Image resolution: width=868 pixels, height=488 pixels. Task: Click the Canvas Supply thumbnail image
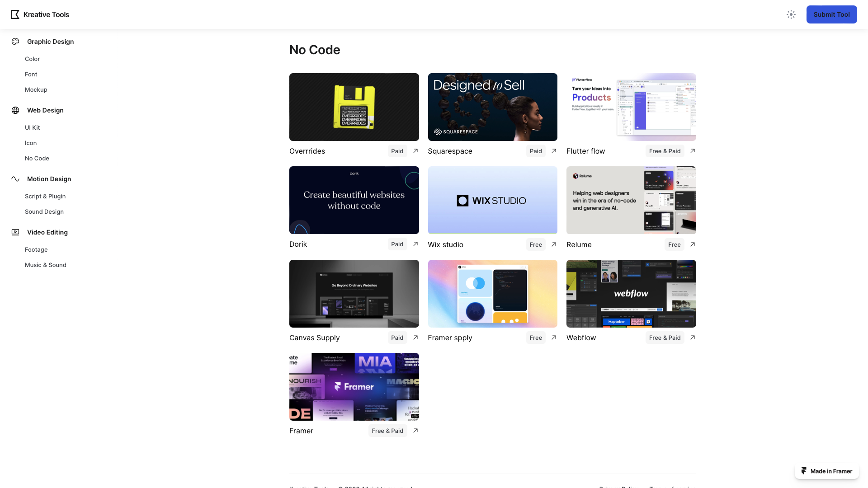(354, 294)
